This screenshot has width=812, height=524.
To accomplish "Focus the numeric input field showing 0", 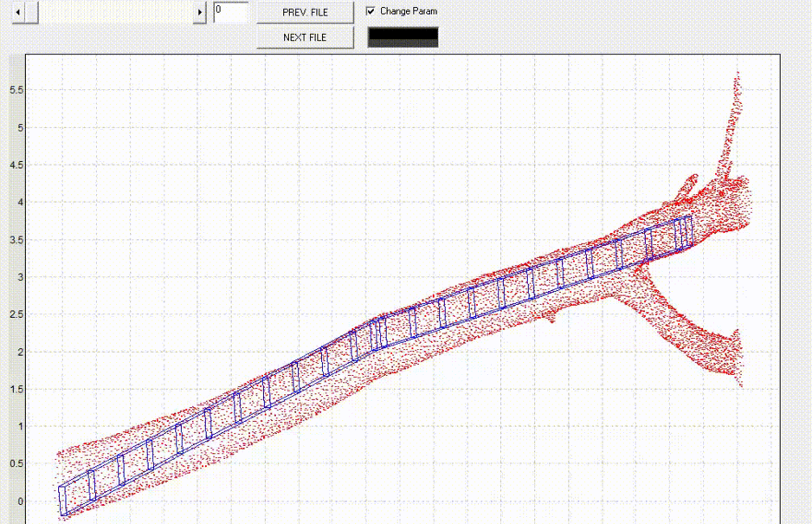I will pyautogui.click(x=230, y=12).
